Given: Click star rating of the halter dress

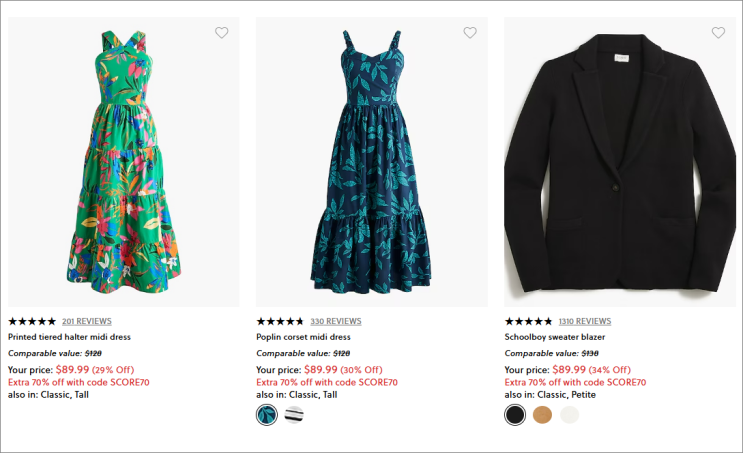Looking at the screenshot, I should [32, 322].
